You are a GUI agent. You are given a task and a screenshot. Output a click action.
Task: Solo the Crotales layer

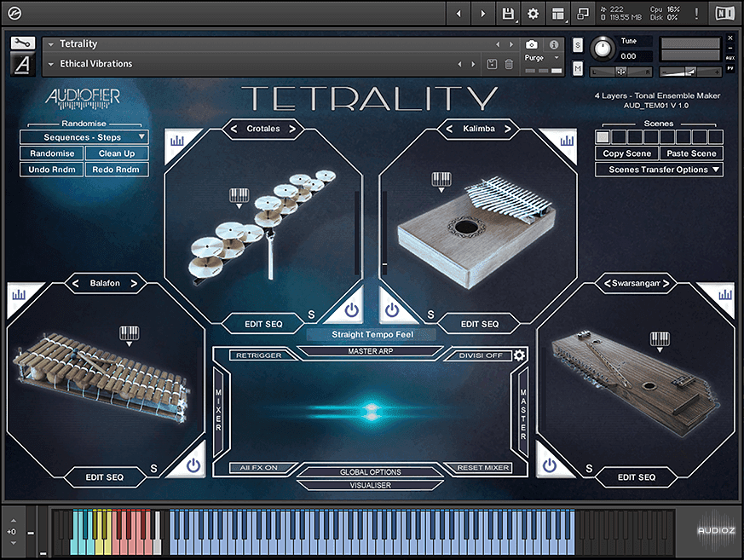coord(311,315)
